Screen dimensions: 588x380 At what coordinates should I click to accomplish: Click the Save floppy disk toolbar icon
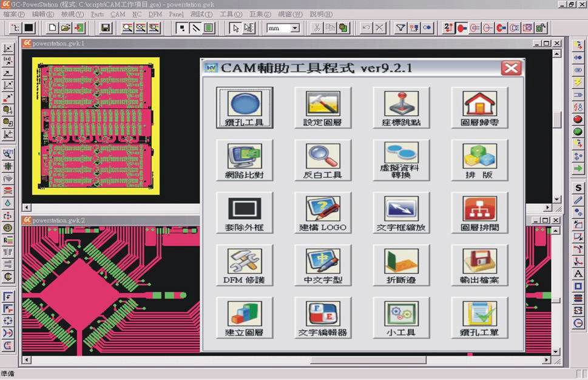pyautogui.click(x=106, y=28)
